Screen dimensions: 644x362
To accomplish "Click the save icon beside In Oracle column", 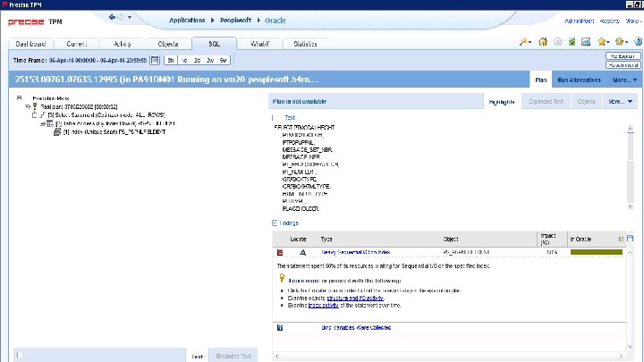I will [x=631, y=239].
